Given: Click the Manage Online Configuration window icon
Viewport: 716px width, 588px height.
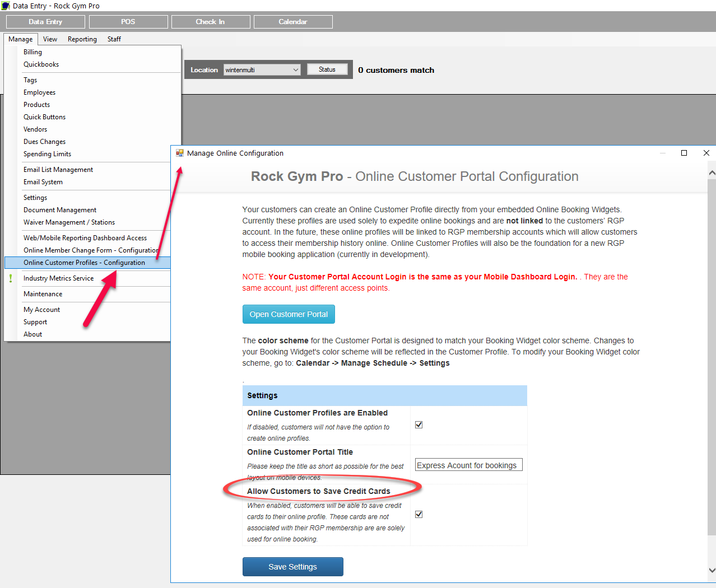Looking at the screenshot, I should [179, 153].
